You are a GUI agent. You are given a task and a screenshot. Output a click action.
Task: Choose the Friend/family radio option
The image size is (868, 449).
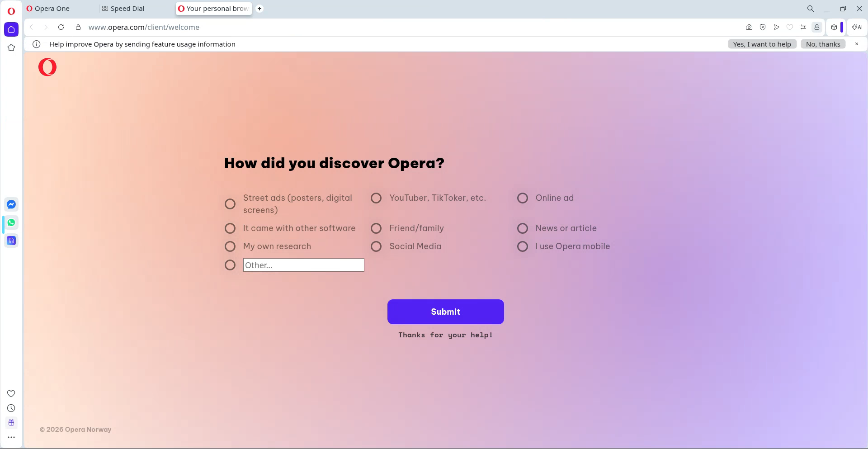point(376,228)
